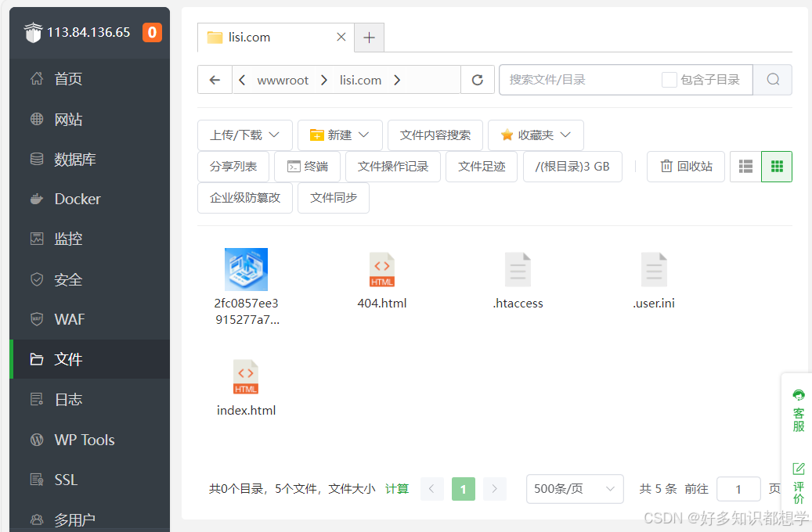
Task: Select the .user.ini file icon
Action: point(654,270)
